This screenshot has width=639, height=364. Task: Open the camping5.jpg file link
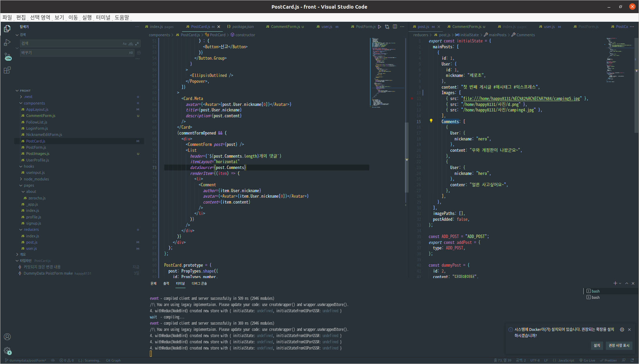pos(522,99)
